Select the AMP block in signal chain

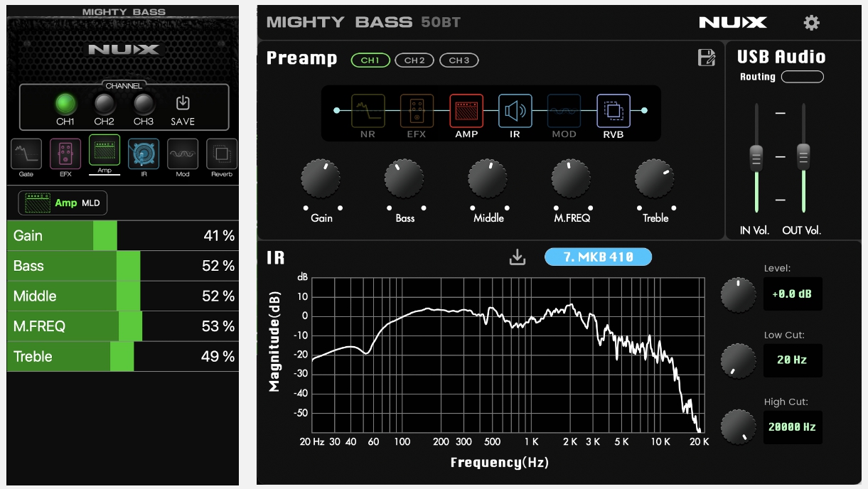[x=466, y=111]
